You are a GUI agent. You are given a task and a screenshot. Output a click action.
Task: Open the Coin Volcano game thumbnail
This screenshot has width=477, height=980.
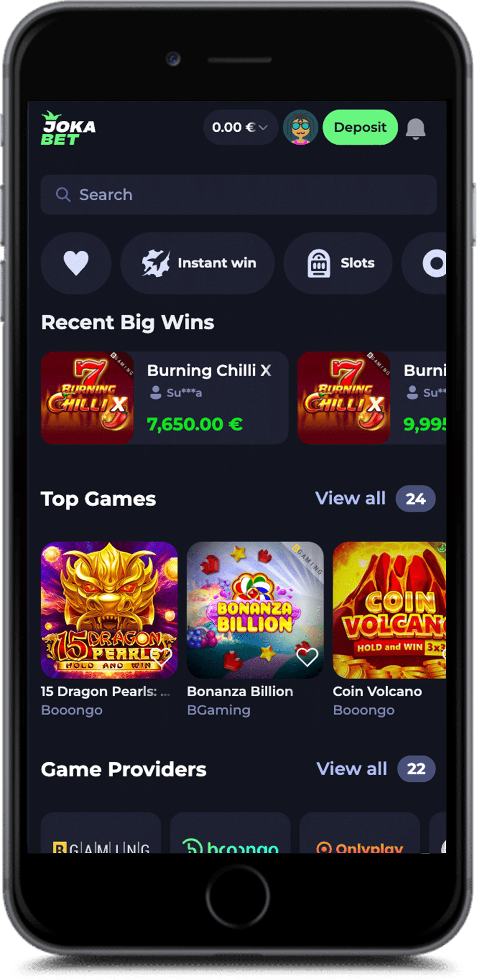click(389, 610)
